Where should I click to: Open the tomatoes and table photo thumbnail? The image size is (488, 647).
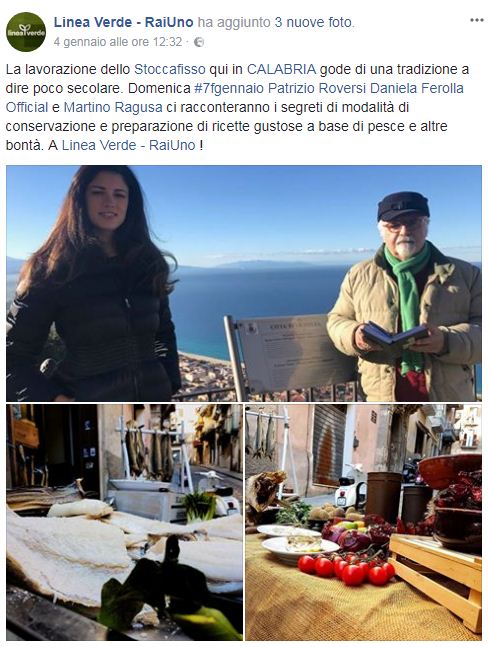(363, 522)
